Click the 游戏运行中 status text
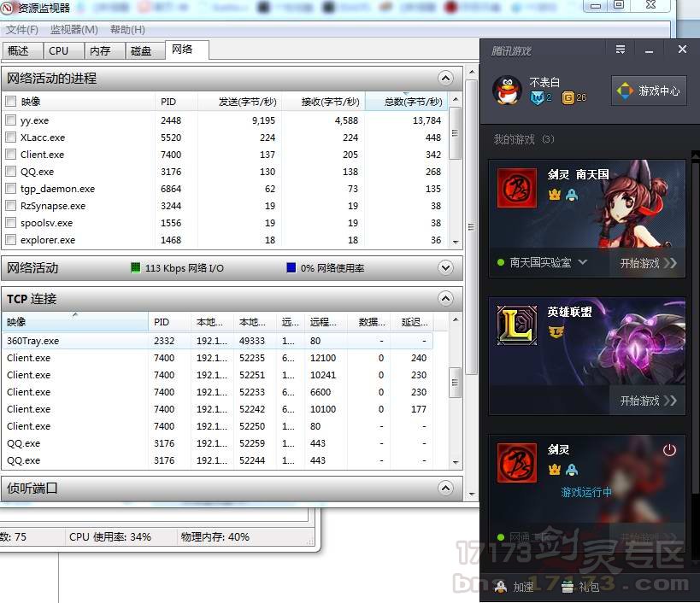700x603 pixels. 586,492
